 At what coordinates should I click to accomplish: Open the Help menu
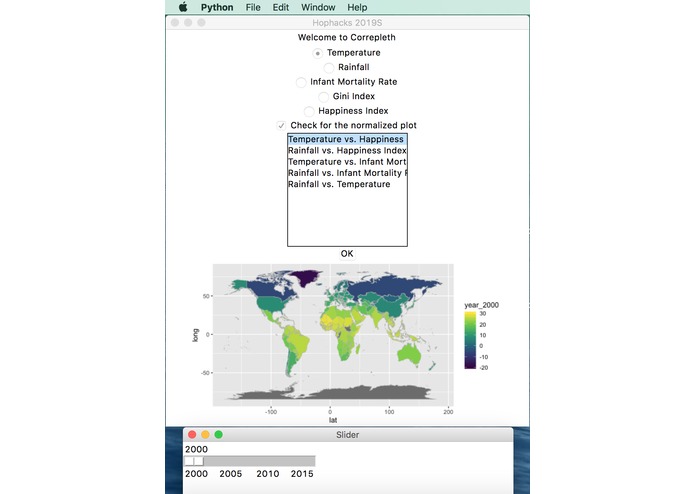357,8
